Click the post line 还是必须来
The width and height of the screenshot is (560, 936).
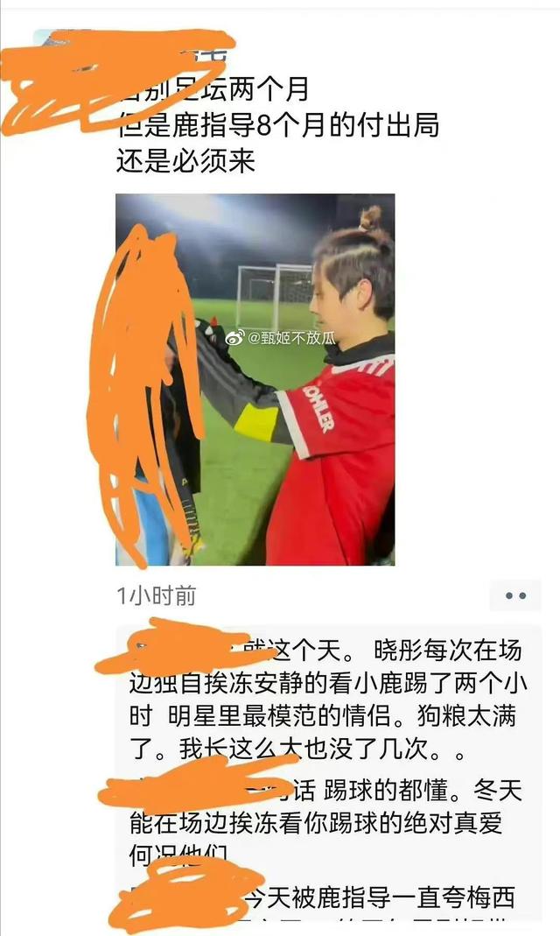pos(186,160)
